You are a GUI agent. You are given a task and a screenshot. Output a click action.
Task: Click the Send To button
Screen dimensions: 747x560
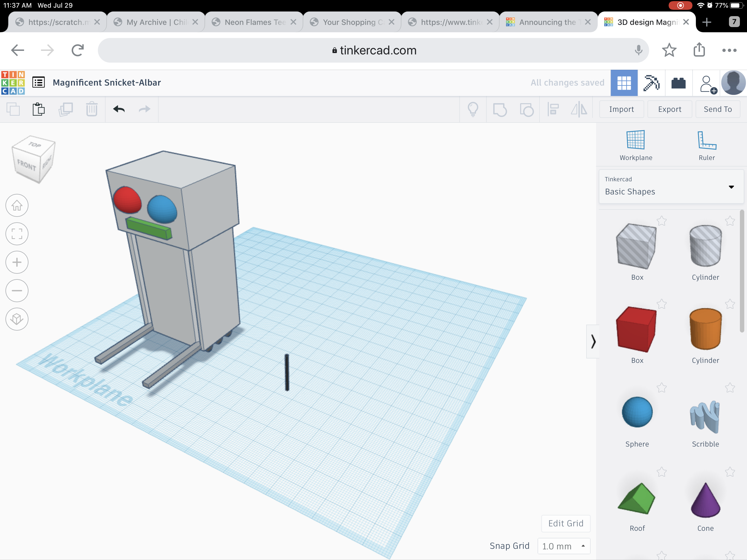pyautogui.click(x=718, y=109)
